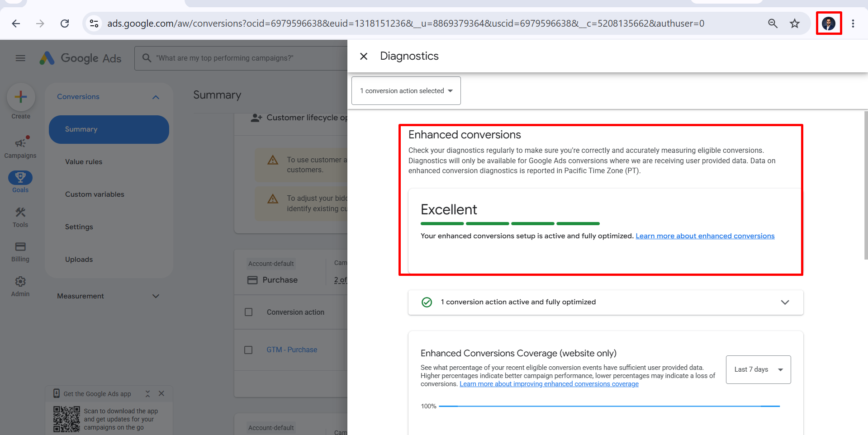The width and height of the screenshot is (868, 435).
Task: Click the Enhanced conversions heading
Action: 465,135
